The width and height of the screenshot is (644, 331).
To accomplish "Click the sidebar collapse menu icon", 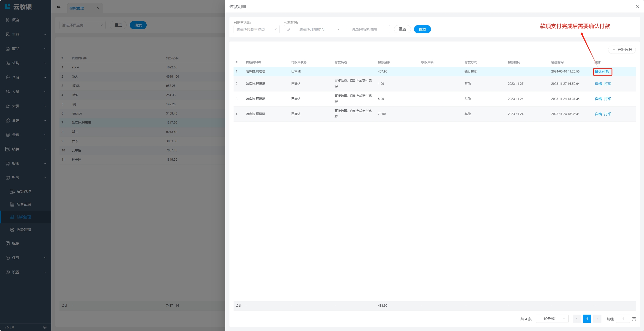I will coord(59,6).
